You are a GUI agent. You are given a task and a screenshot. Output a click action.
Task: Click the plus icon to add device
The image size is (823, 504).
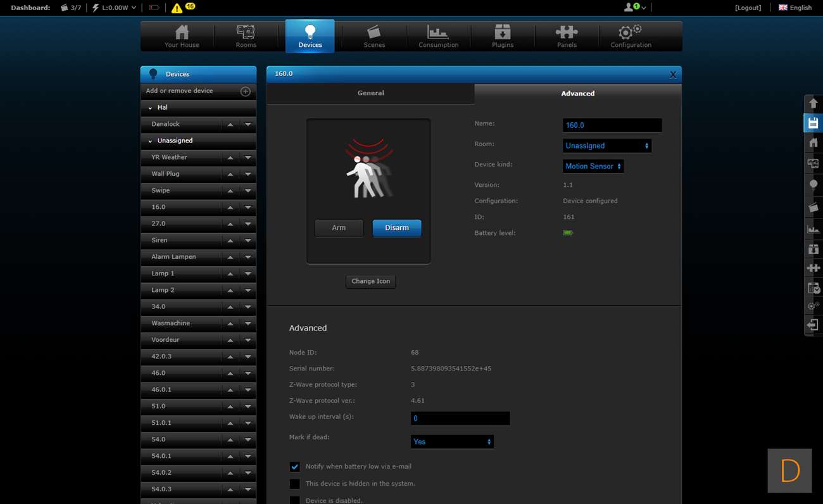click(x=246, y=91)
